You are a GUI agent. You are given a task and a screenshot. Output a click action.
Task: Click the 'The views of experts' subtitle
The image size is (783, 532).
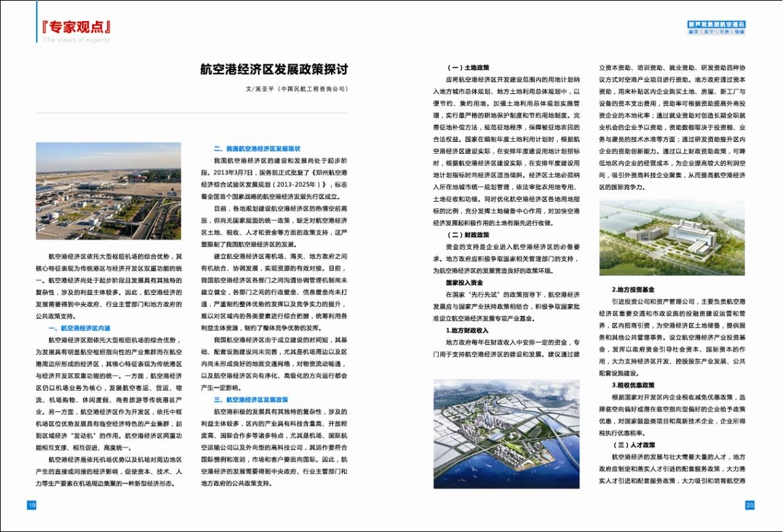pos(77,40)
